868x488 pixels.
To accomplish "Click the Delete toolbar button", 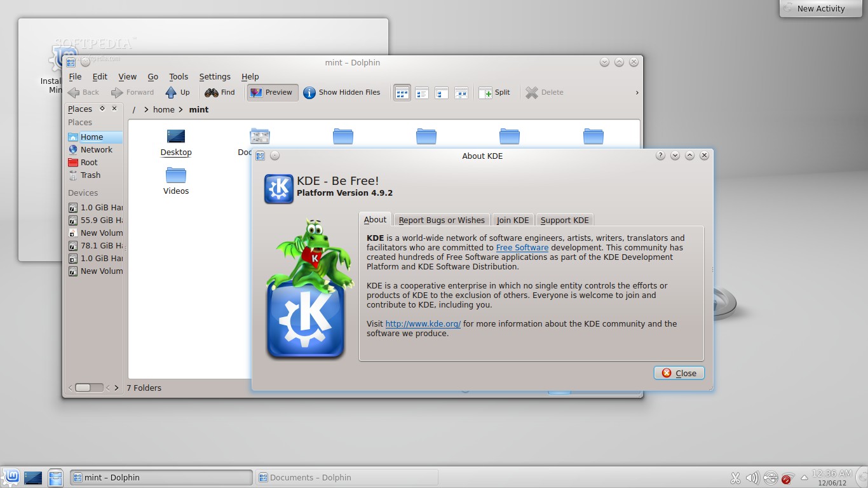I will pos(545,92).
